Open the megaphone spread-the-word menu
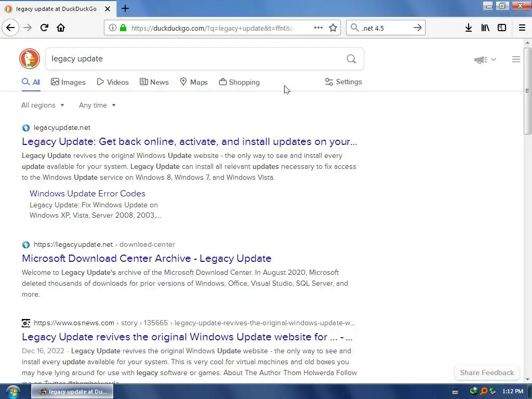 point(485,60)
